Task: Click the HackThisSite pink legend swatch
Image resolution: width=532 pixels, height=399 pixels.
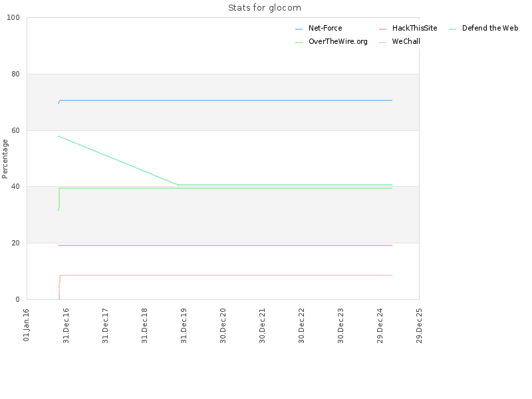Action: (x=382, y=29)
